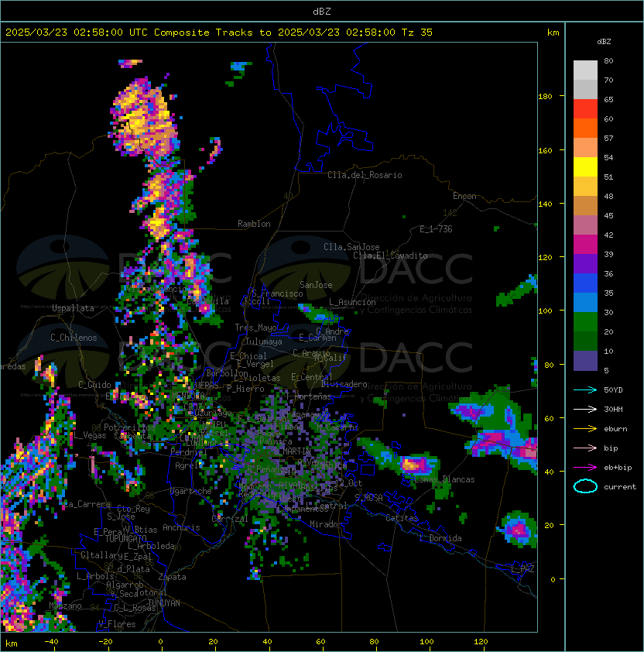The image size is (644, 652).
Task: Select the 54 dBZ yellow color swatch
Action: pyautogui.click(x=585, y=167)
